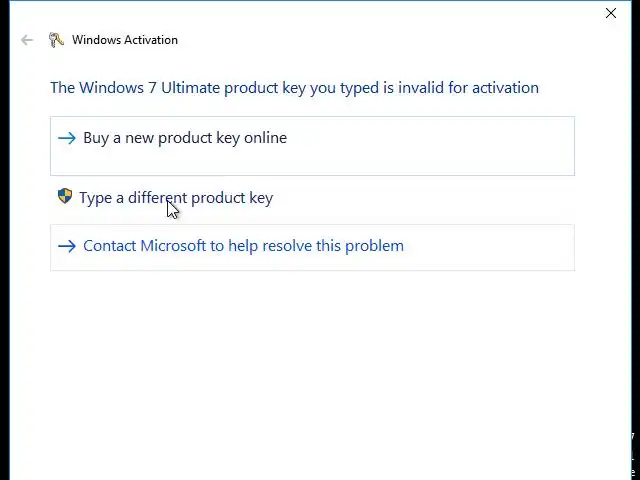Click the back arrow icon
Screen dimensions: 640x480
click(27, 40)
